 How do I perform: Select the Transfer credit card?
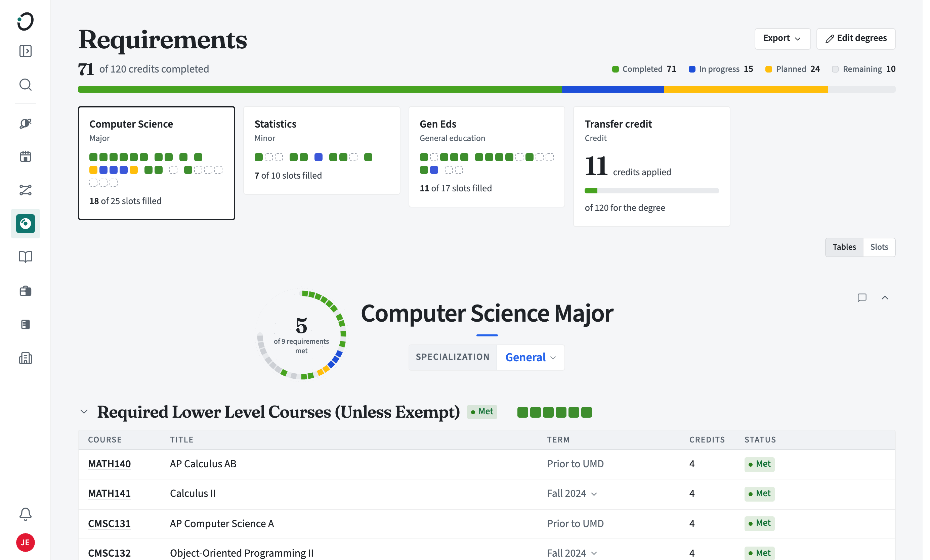(651, 166)
